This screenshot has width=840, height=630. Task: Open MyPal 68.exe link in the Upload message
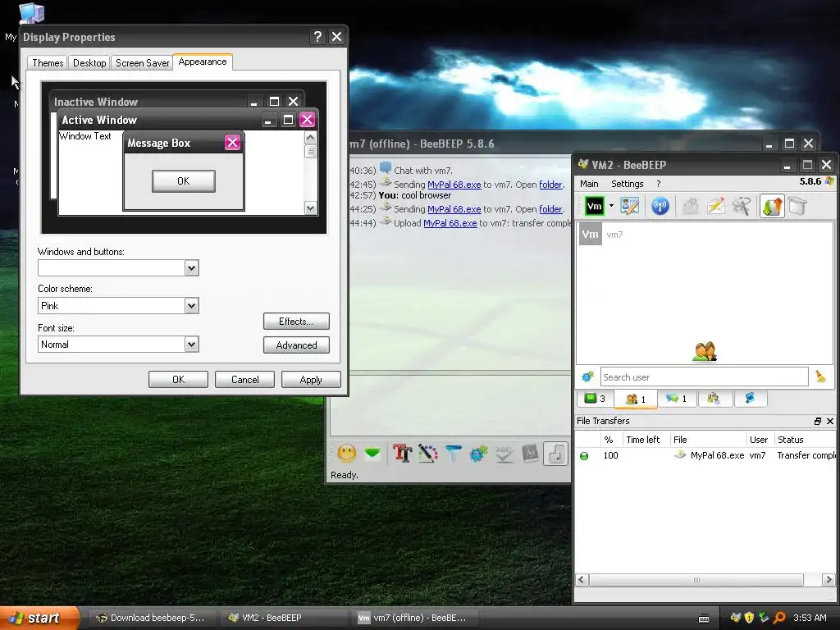point(450,223)
